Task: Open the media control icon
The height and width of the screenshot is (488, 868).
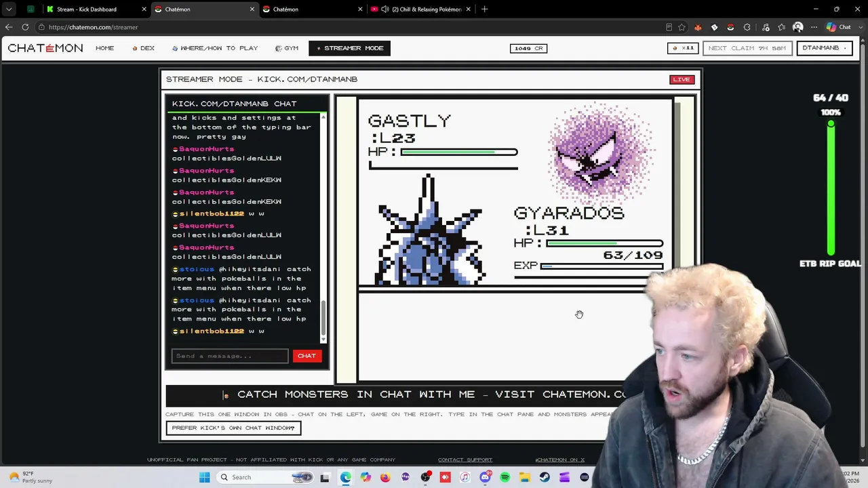Action: pos(766,27)
